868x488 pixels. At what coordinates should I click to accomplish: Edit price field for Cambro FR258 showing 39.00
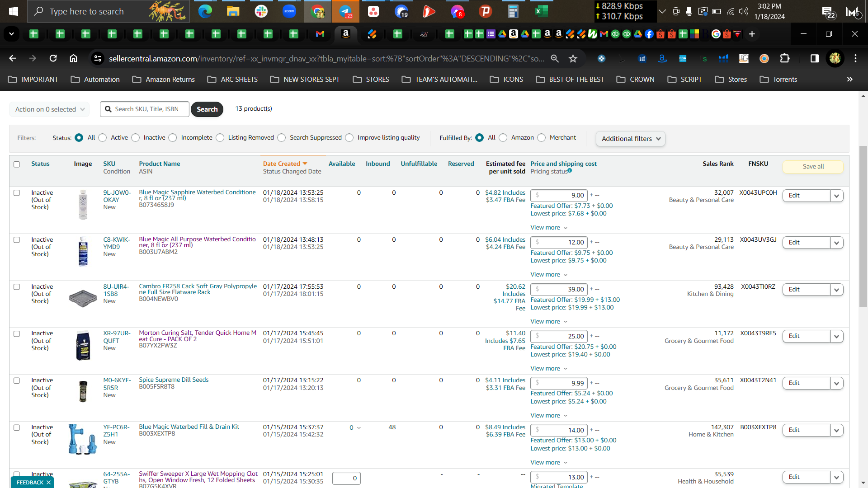[559, 289]
